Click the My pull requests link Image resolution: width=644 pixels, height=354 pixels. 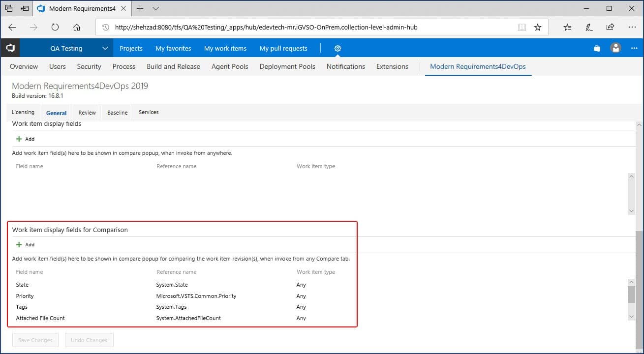(x=283, y=48)
